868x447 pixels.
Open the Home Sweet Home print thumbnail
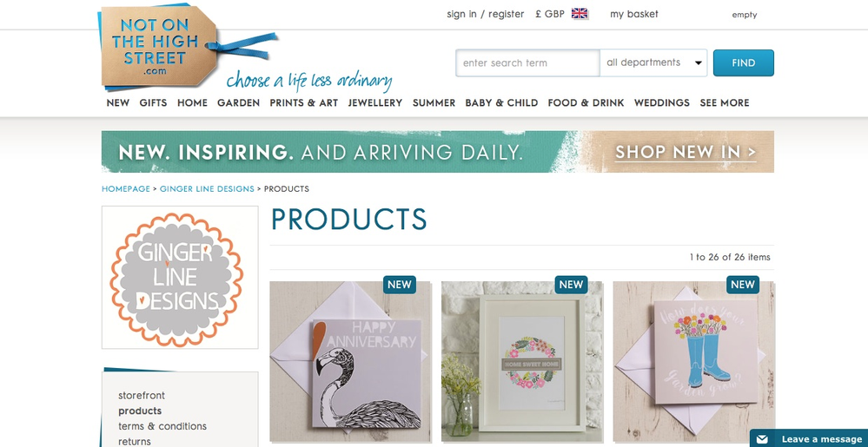(522, 361)
